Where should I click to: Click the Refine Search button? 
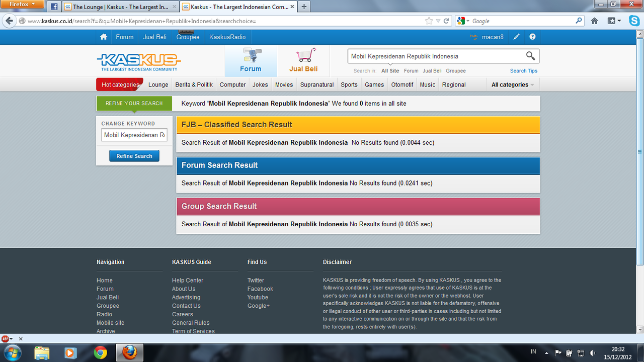(134, 156)
